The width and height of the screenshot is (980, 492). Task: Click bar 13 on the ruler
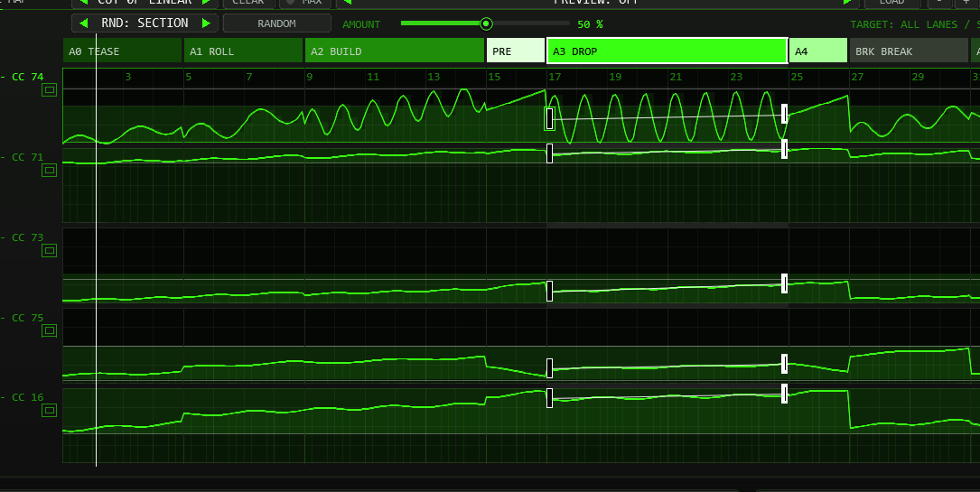click(434, 77)
